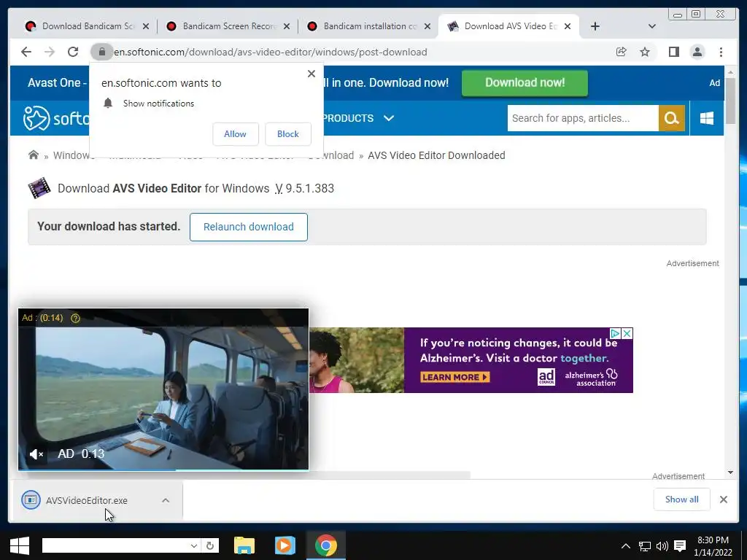Click the AVS Video Editor Downloaded breadcrumb
Image resolution: width=747 pixels, height=560 pixels.
[436, 155]
